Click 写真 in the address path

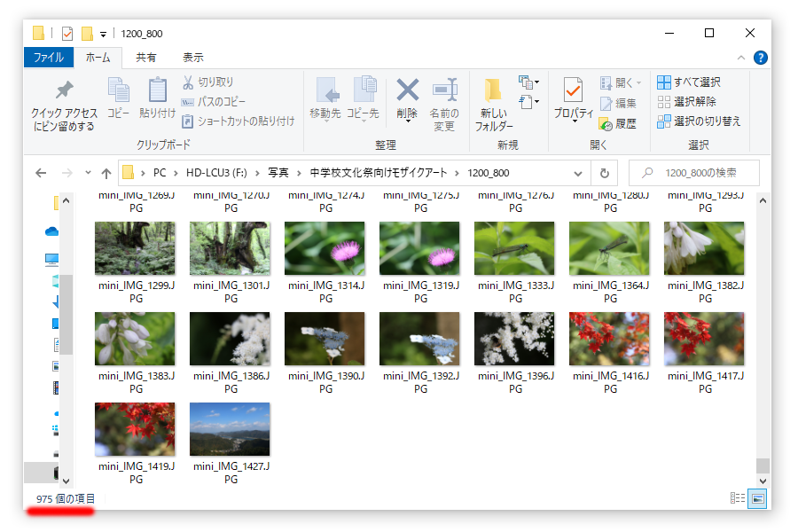click(278, 173)
